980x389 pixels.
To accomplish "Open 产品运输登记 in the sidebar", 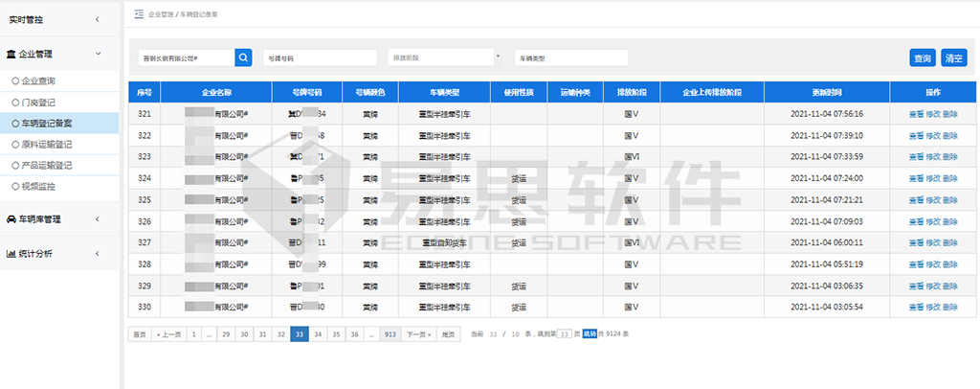I will [x=47, y=165].
